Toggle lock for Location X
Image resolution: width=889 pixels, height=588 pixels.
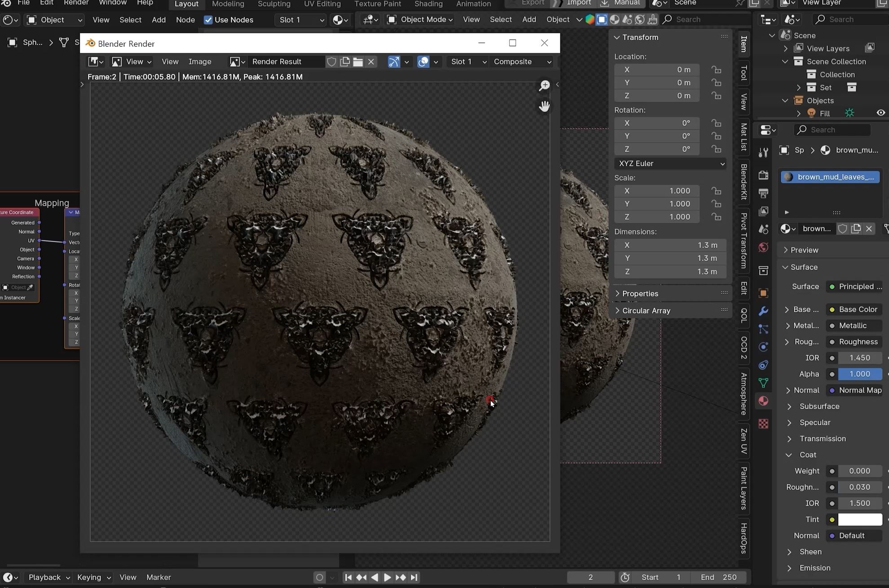coord(717,70)
